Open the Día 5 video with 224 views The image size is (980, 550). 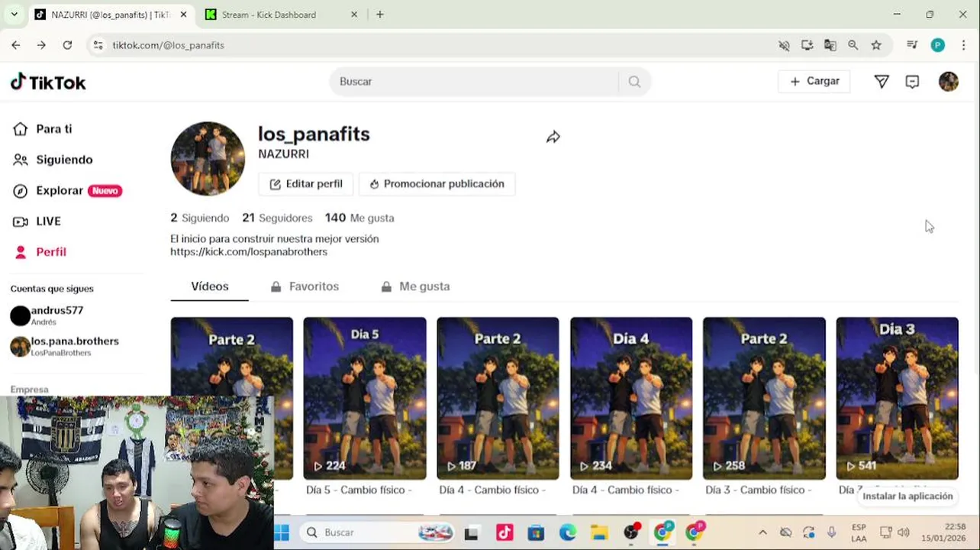coord(365,398)
